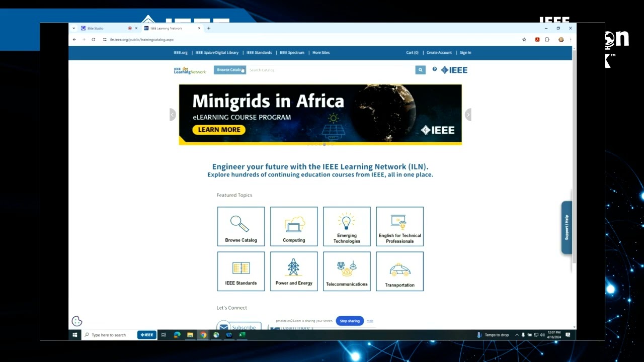Open IEEE Xplore Digital Library link
Viewport: 644px width, 362px height.
pyautogui.click(x=217, y=52)
